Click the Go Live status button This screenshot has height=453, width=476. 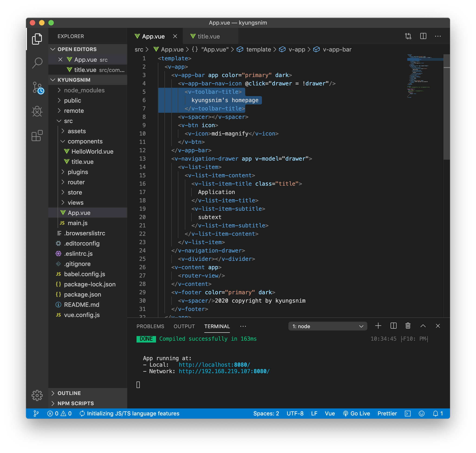tap(357, 413)
